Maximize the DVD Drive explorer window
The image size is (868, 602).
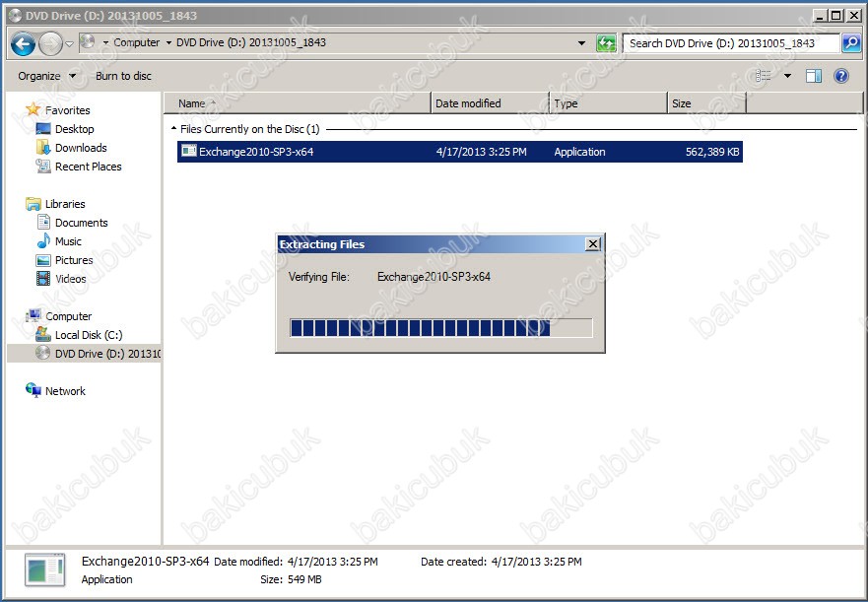836,16
